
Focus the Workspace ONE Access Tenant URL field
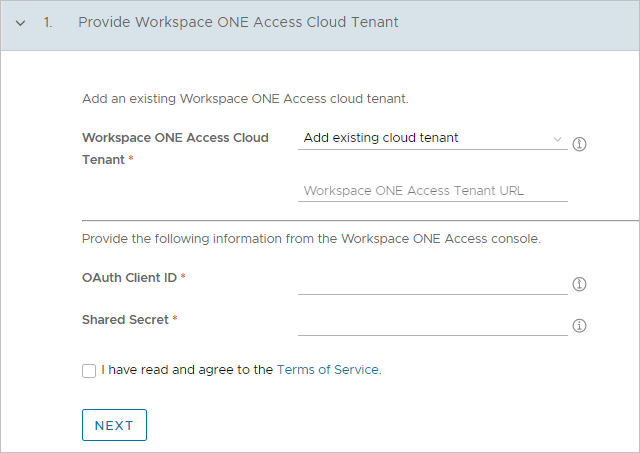[433, 191]
